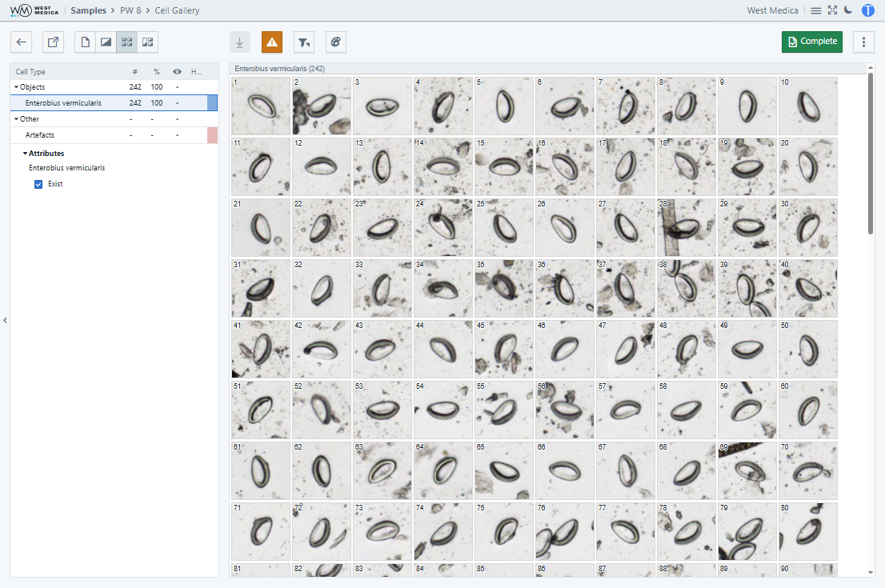
Task: Switch to split gallery view icon
Action: 148,42
